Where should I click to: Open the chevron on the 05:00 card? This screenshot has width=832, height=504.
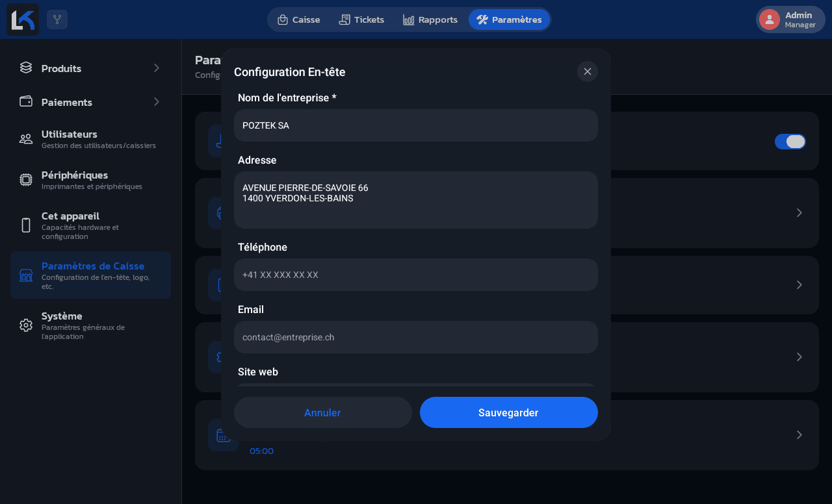pyautogui.click(x=799, y=435)
